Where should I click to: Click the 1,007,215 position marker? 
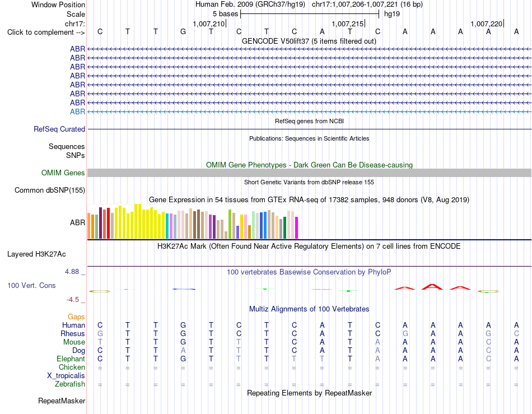[x=347, y=24]
